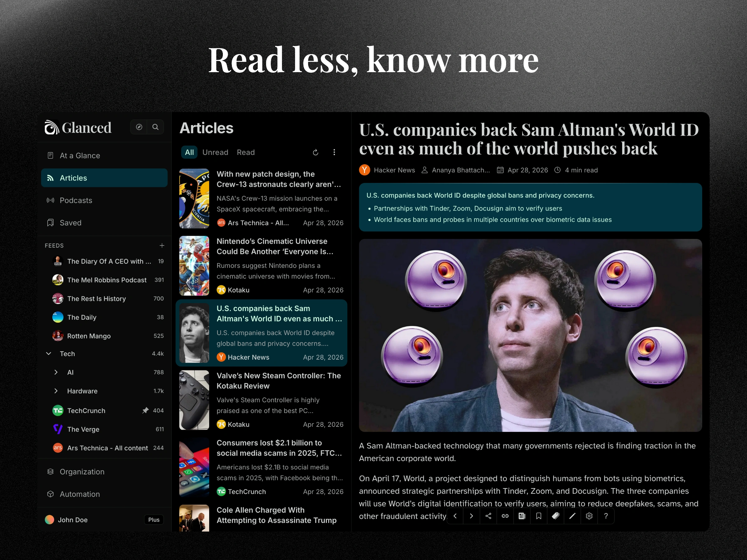The image size is (747, 560).
Task: Click the 4 min read label
Action: click(581, 170)
